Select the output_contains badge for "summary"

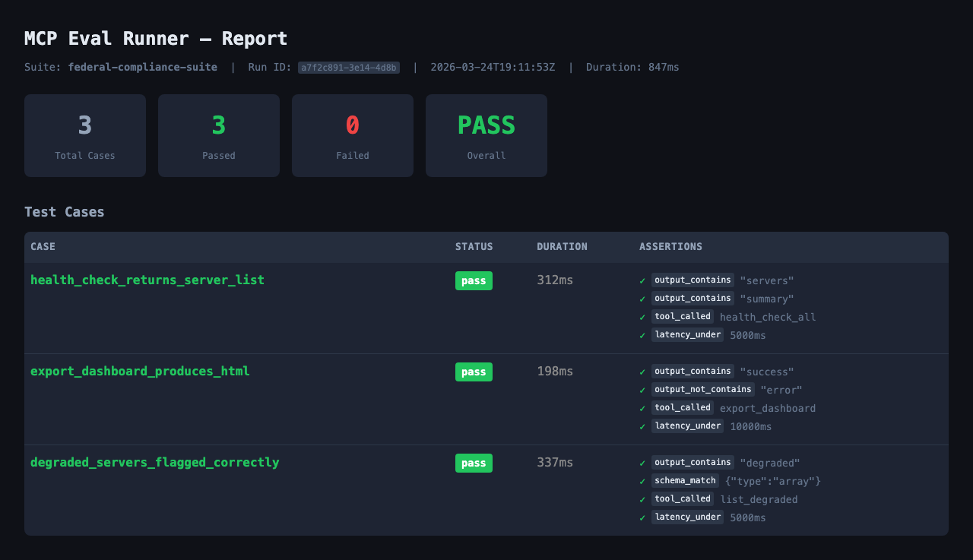[693, 298]
